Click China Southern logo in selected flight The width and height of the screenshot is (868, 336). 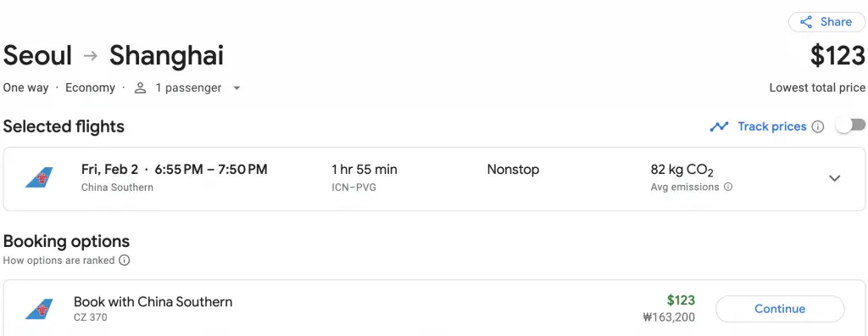point(39,177)
